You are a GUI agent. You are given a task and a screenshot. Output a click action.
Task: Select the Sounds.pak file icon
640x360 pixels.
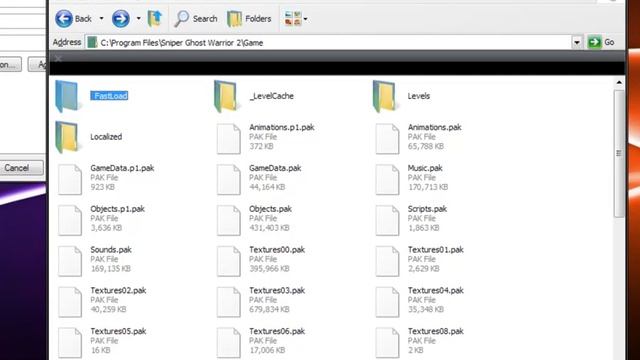[70, 261]
